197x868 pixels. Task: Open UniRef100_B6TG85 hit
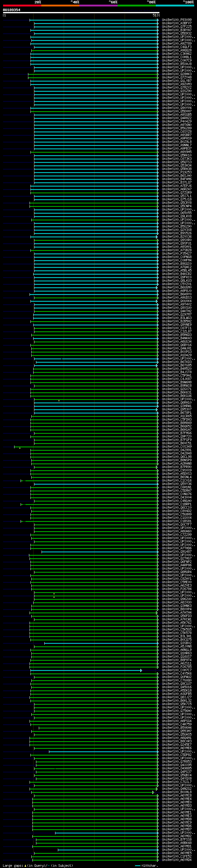pyautogui.click(x=177, y=365)
